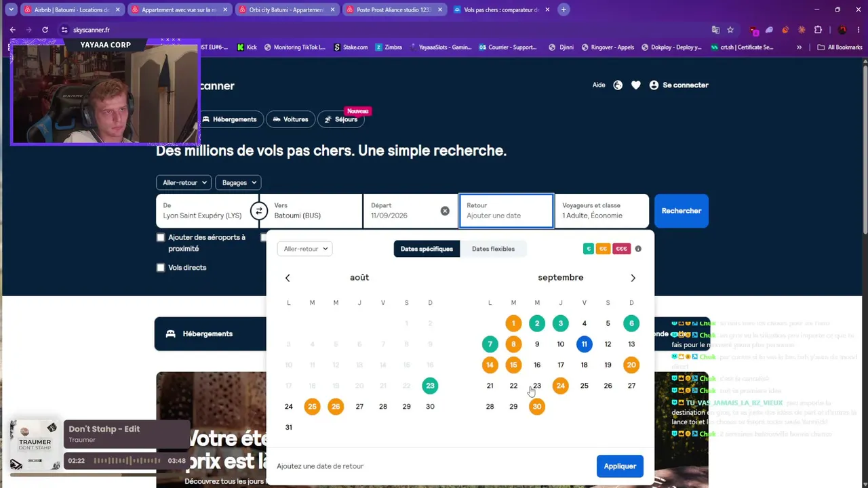Open the Aller-retour dropdown above the search form
This screenshot has width=868, height=488.
click(183, 182)
